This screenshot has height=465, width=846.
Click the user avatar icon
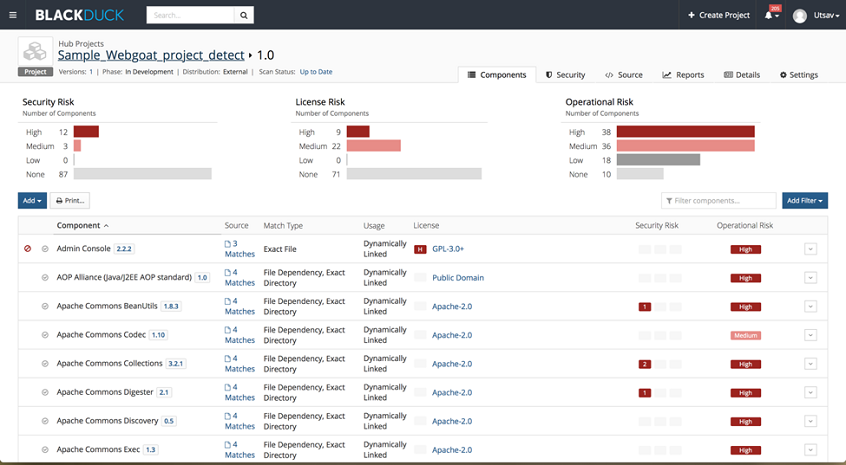800,16
